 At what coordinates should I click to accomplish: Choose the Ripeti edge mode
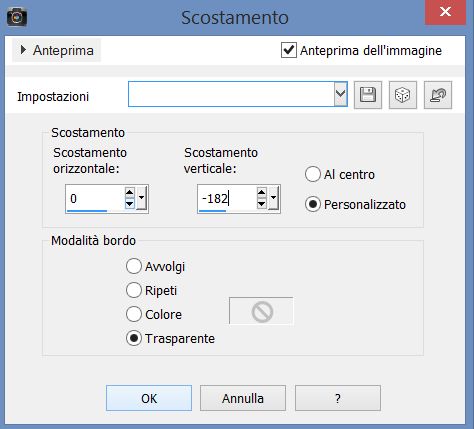tap(134, 290)
